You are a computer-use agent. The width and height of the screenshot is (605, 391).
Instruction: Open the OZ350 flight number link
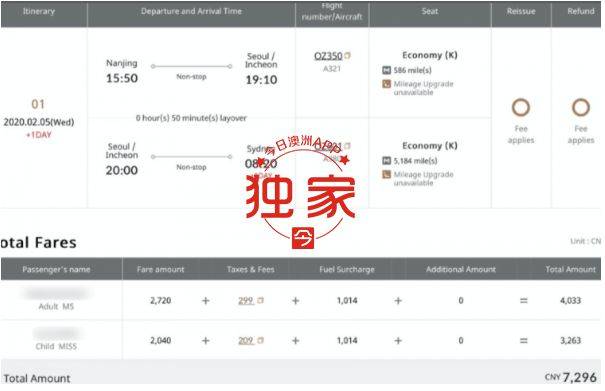(328, 56)
